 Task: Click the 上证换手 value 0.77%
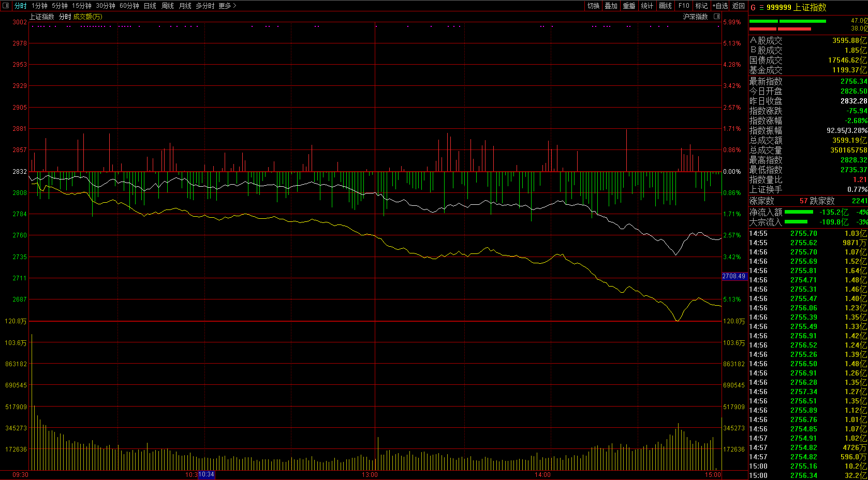coord(857,189)
